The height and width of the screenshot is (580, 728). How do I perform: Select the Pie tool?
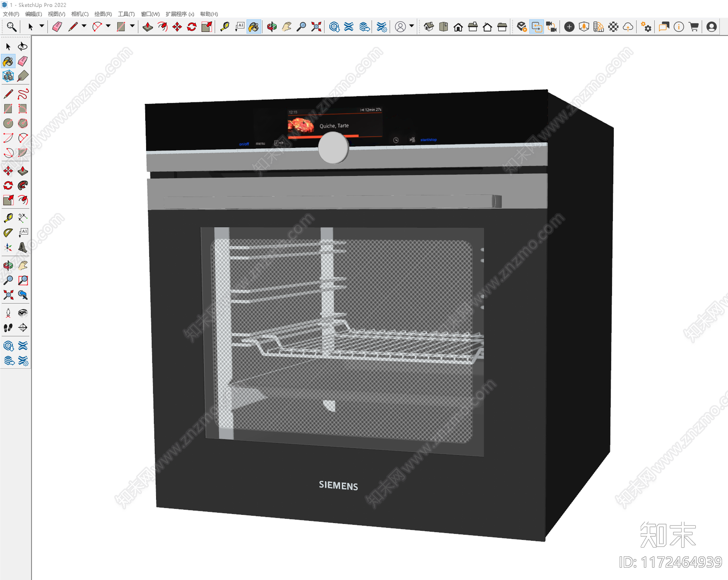click(23, 153)
